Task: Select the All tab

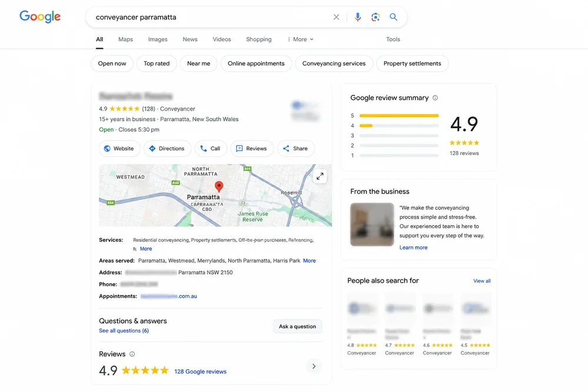Action: 99,39
